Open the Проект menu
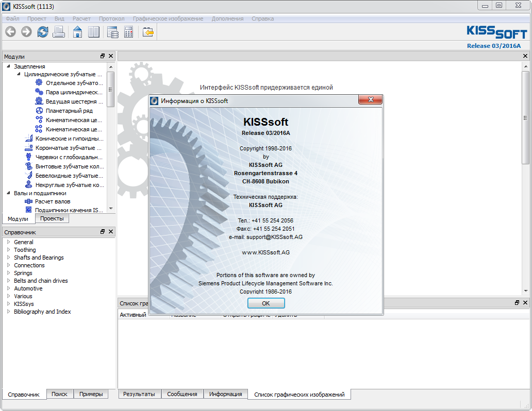 pos(37,19)
